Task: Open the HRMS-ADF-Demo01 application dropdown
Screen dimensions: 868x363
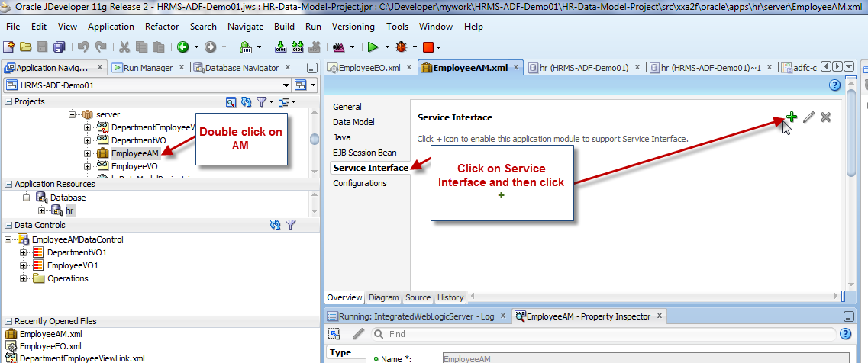Action: click(x=286, y=85)
